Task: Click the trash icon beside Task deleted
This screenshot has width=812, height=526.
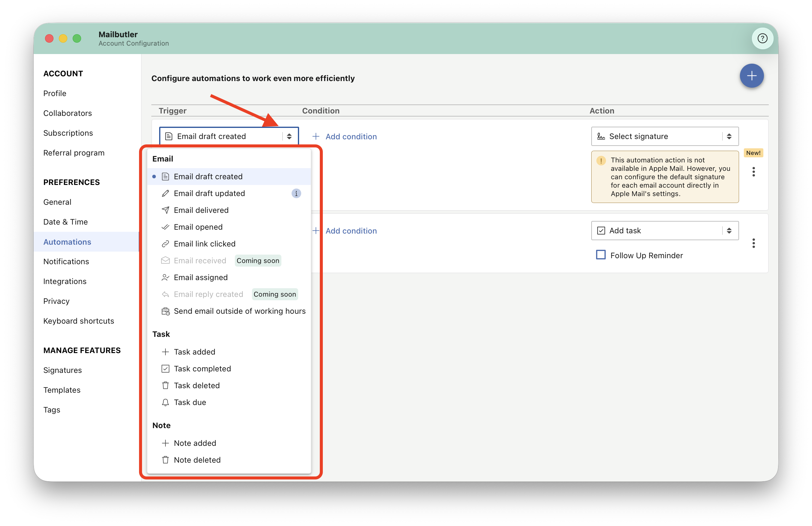Action: [165, 385]
